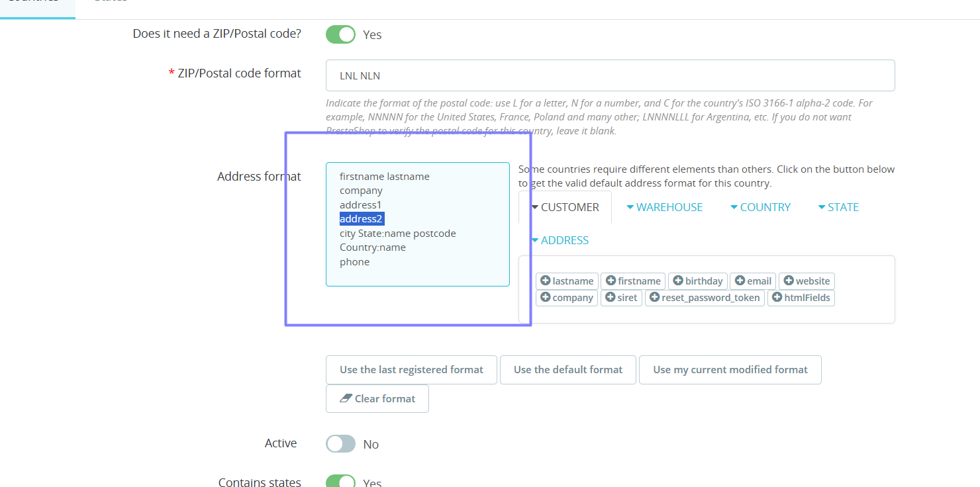Open the COUNTRY fields dropdown
Viewport: 980px width, 487px height.
(760, 207)
